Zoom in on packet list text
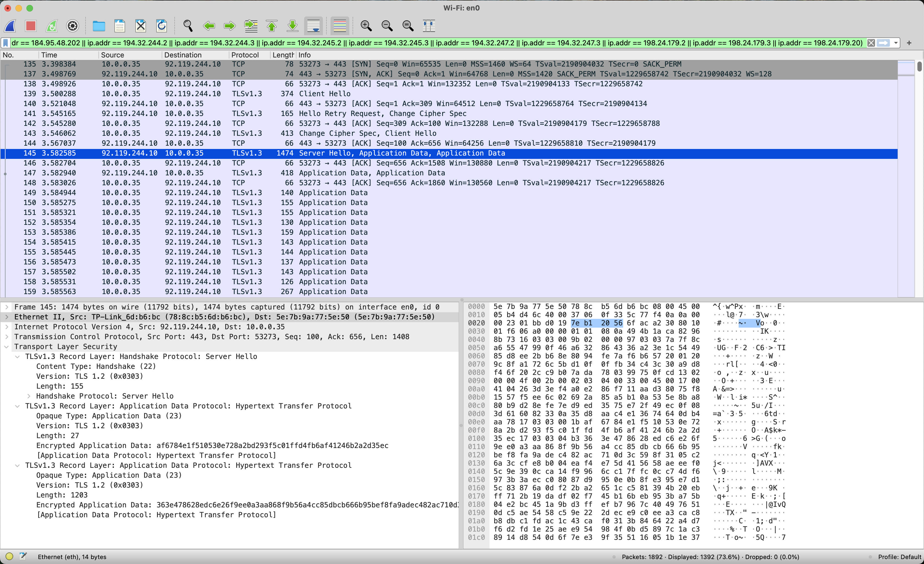Viewport: 924px width, 564px height. pyautogui.click(x=366, y=26)
